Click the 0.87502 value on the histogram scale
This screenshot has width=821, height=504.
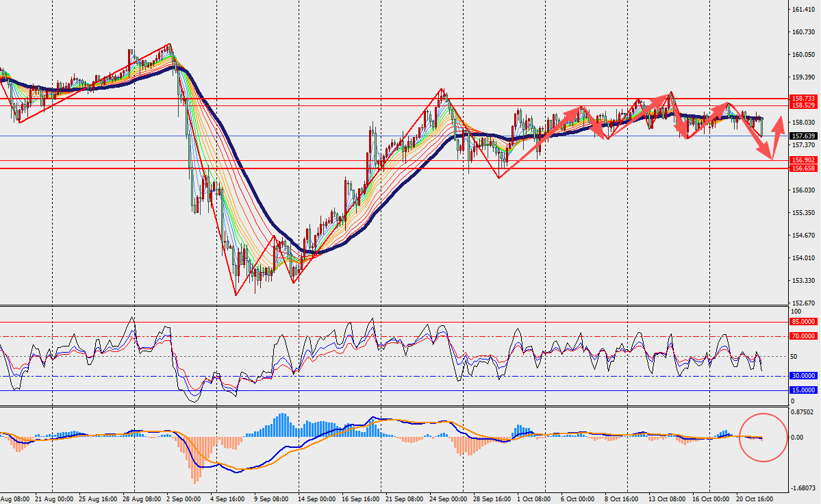[x=802, y=412]
